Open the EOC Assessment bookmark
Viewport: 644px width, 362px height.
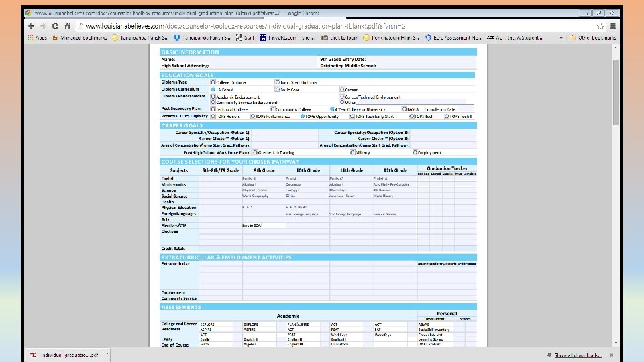click(453, 38)
